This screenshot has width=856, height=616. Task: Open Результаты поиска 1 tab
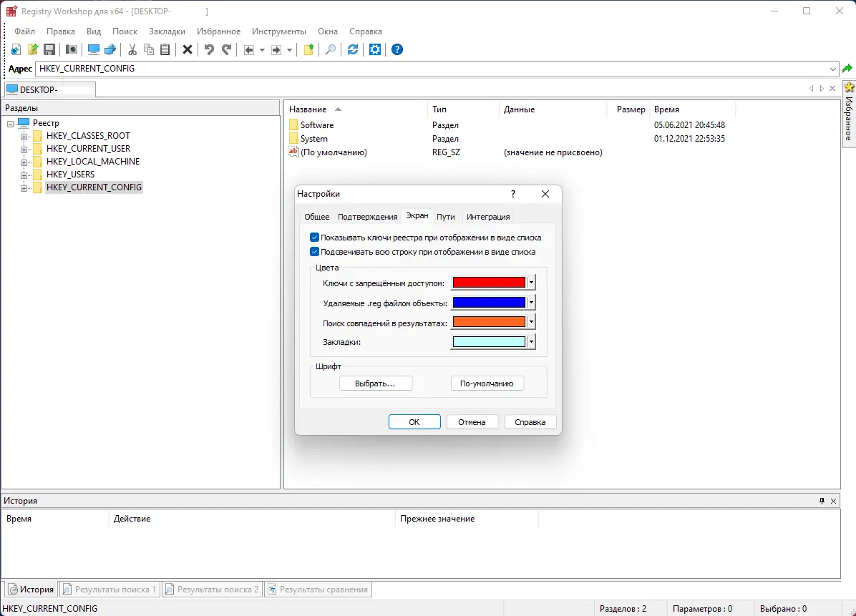[x=110, y=590]
